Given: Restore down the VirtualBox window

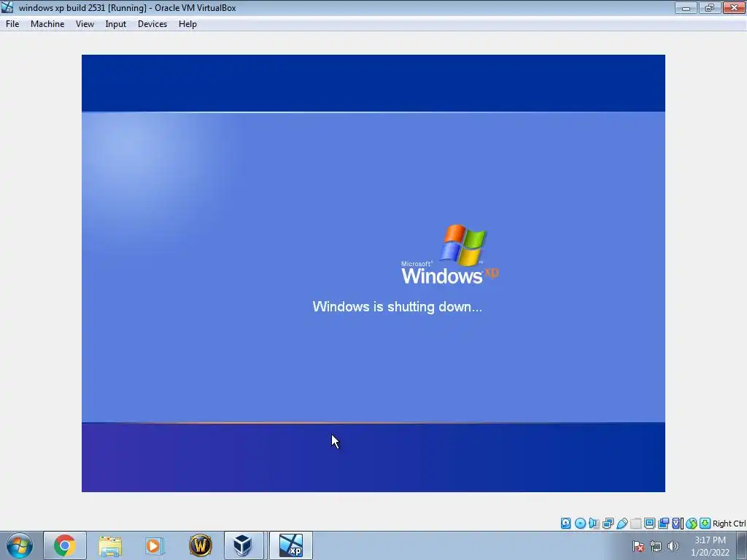Looking at the screenshot, I should (x=710, y=7).
